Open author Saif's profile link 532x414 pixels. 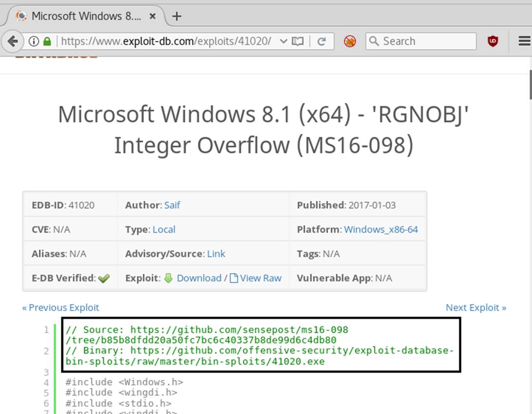[172, 205]
